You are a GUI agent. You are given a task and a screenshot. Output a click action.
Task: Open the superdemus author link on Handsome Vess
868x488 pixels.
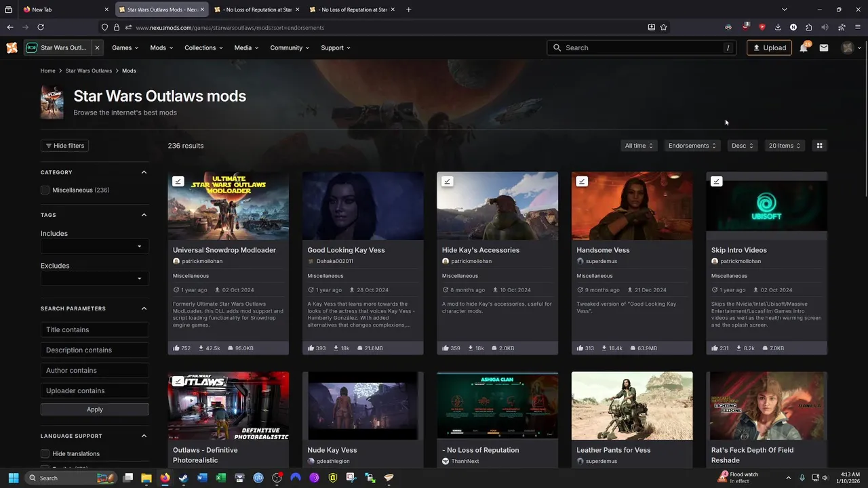click(x=601, y=261)
